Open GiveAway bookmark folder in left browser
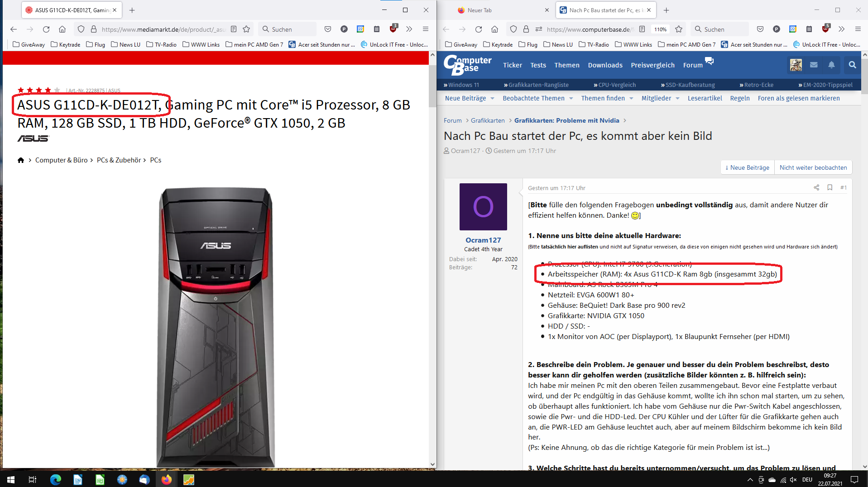Image resolution: width=868 pixels, height=487 pixels. click(29, 44)
